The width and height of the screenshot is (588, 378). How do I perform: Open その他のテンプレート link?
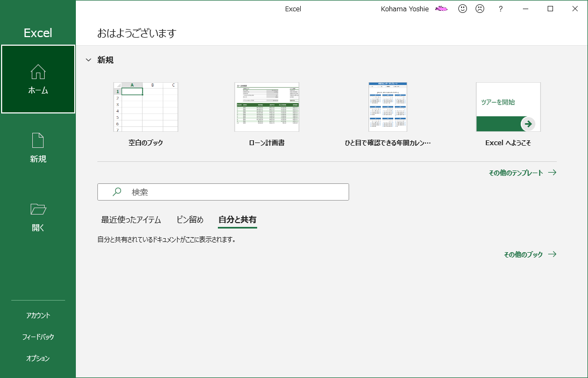(515, 173)
